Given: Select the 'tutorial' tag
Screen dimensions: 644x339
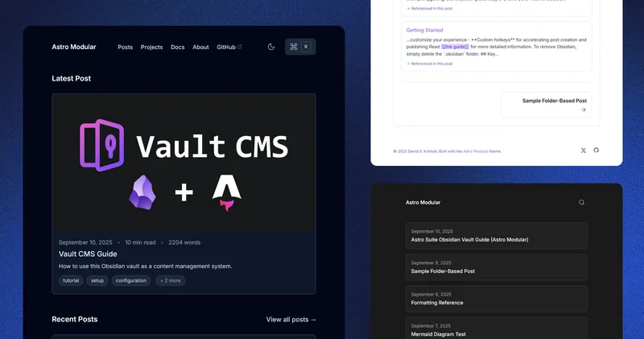Looking at the screenshot, I should [x=71, y=280].
